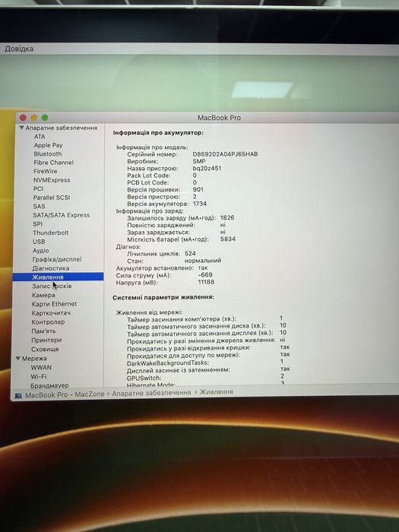Click the Виробник value SMP
399x532 pixels.
point(199,161)
